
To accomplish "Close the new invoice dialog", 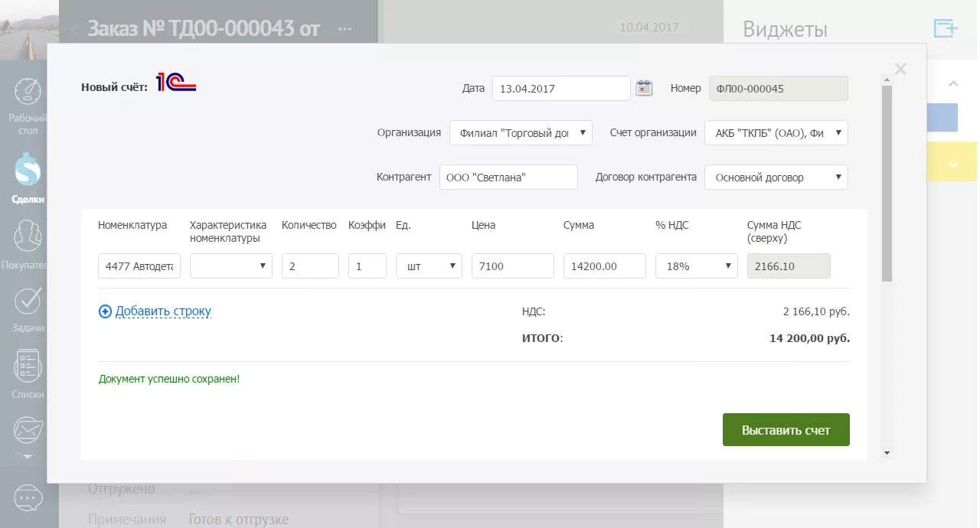I will point(900,69).
